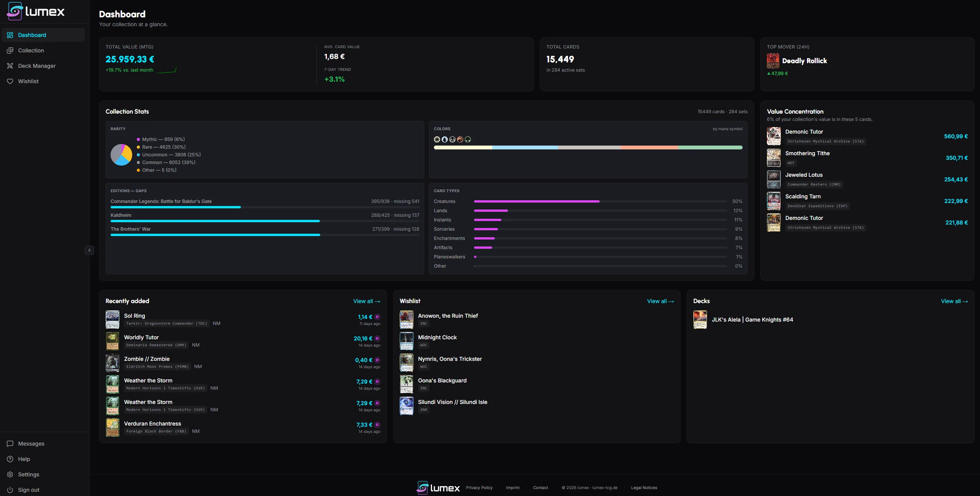Click the Help question mark icon
The image size is (980, 496).
10,459
